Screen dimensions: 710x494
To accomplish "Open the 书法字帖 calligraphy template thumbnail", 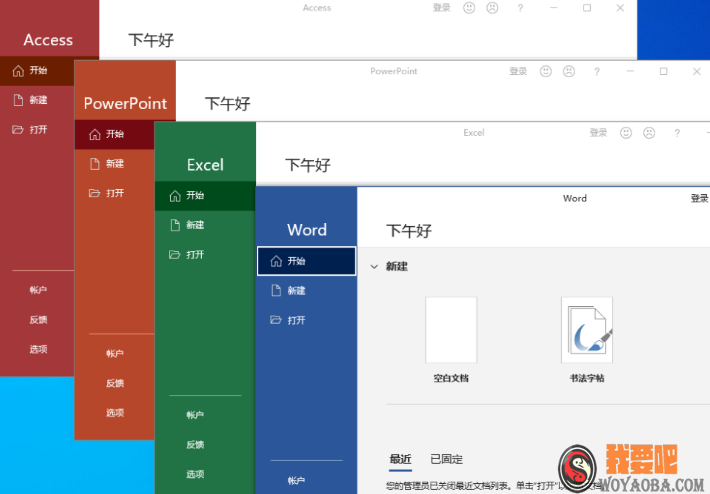I will 587,330.
